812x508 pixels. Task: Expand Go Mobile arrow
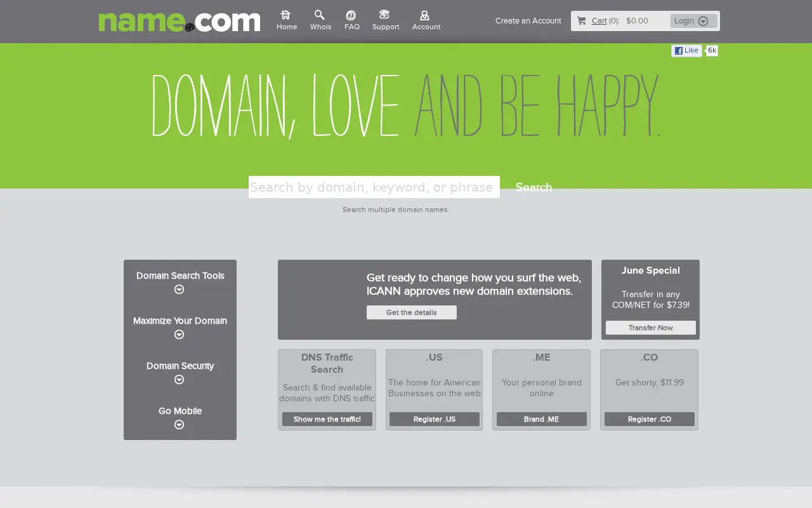180,425
